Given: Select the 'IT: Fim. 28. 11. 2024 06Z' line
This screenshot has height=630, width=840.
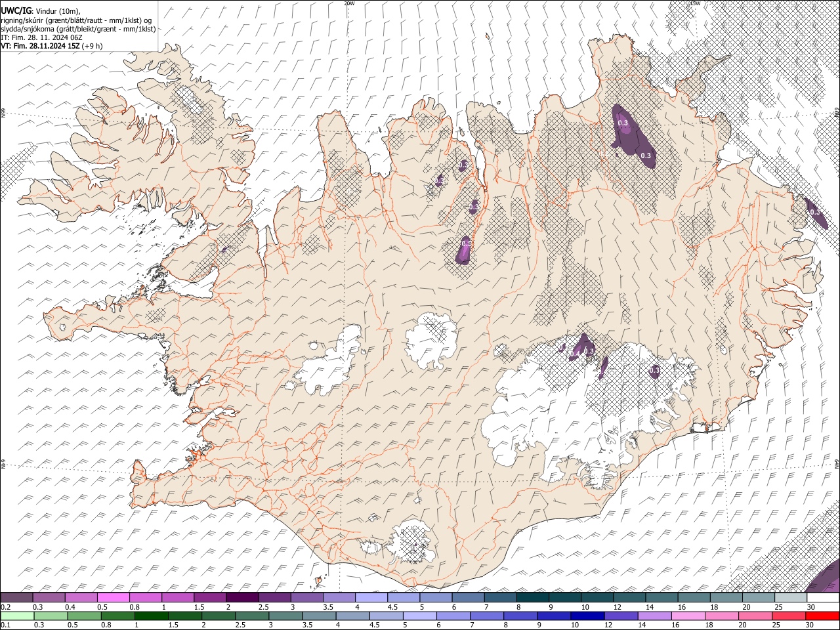Looking at the screenshot, I should coord(41,37).
